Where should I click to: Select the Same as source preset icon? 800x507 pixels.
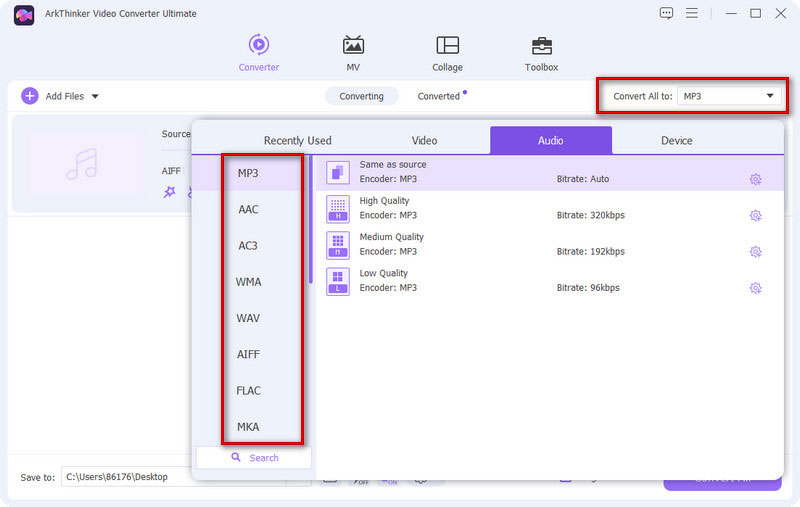pyautogui.click(x=338, y=172)
